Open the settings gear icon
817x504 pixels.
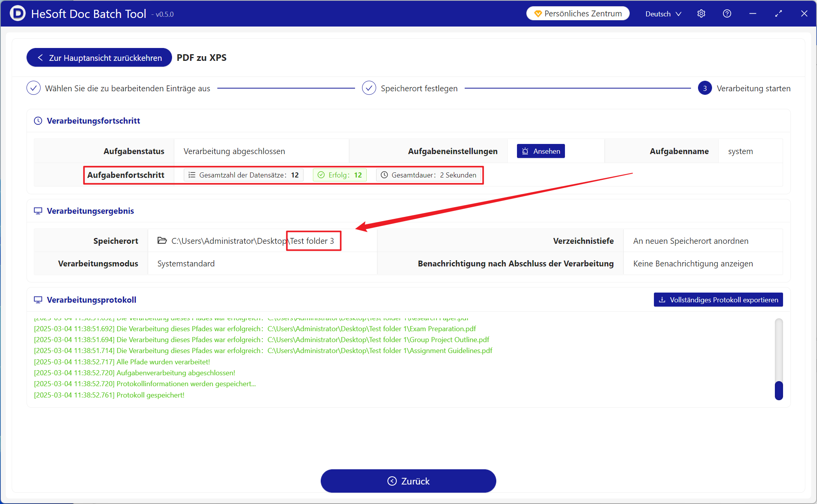click(701, 14)
